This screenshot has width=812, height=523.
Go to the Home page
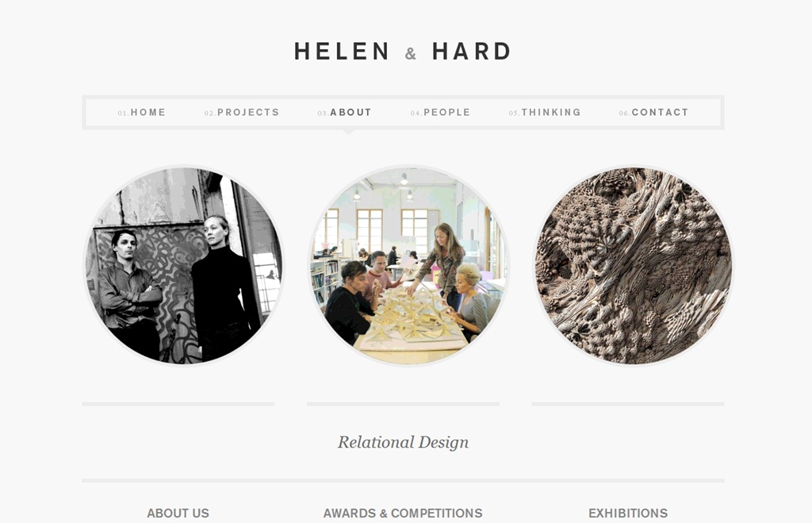141,113
